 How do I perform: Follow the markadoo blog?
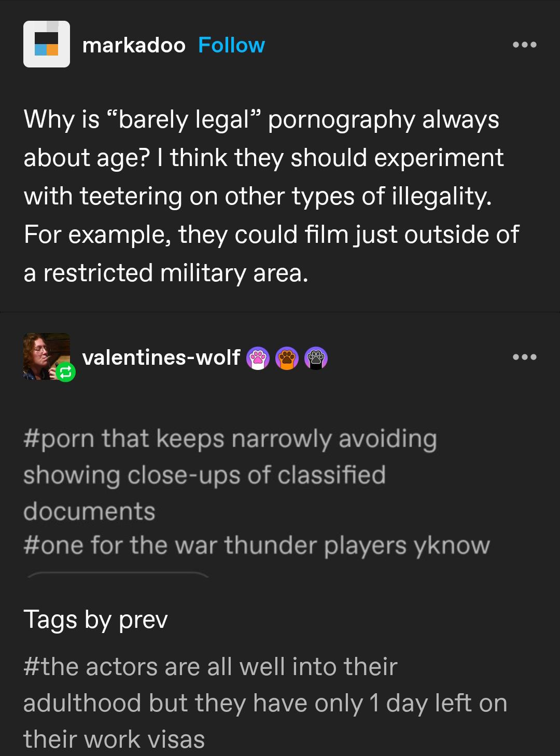pyautogui.click(x=231, y=45)
